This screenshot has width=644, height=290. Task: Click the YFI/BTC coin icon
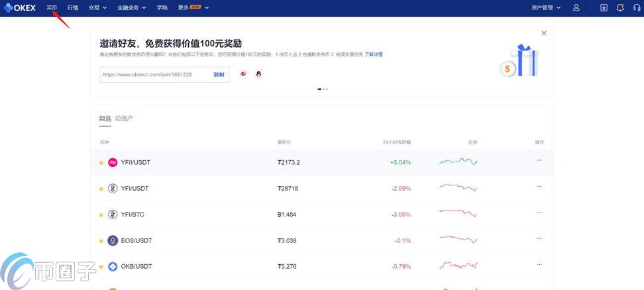pos(113,215)
